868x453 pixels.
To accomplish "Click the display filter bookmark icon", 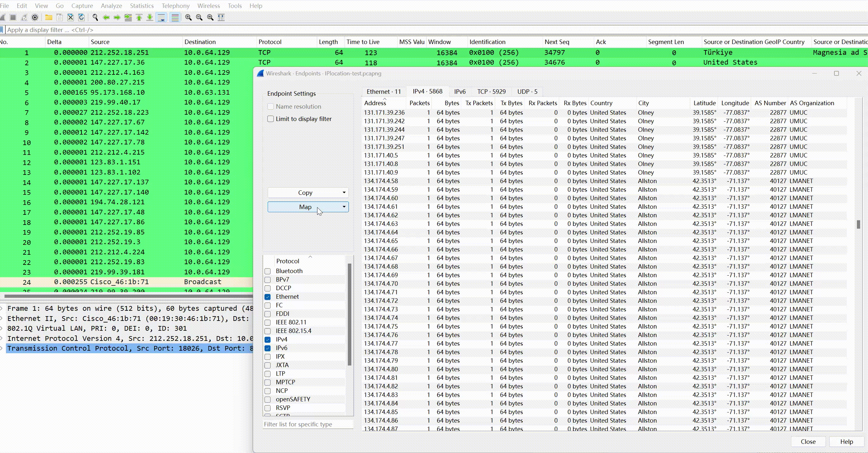I will pos(2,30).
